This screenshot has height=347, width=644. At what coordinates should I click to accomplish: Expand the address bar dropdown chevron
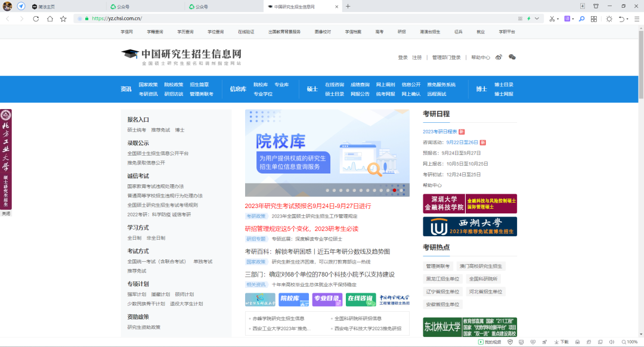pyautogui.click(x=537, y=18)
